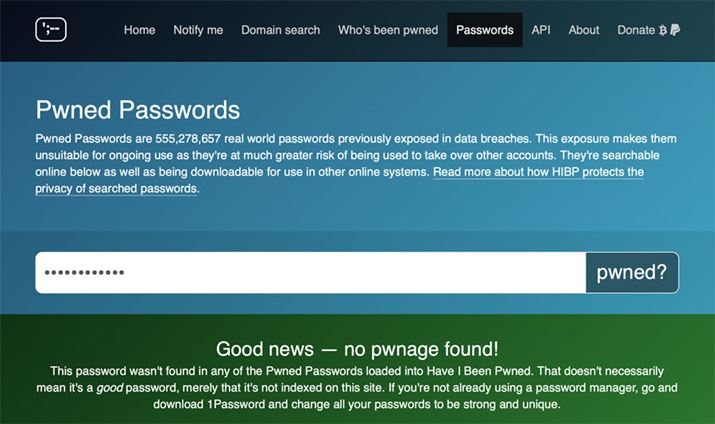Navigate to the About page

(584, 30)
